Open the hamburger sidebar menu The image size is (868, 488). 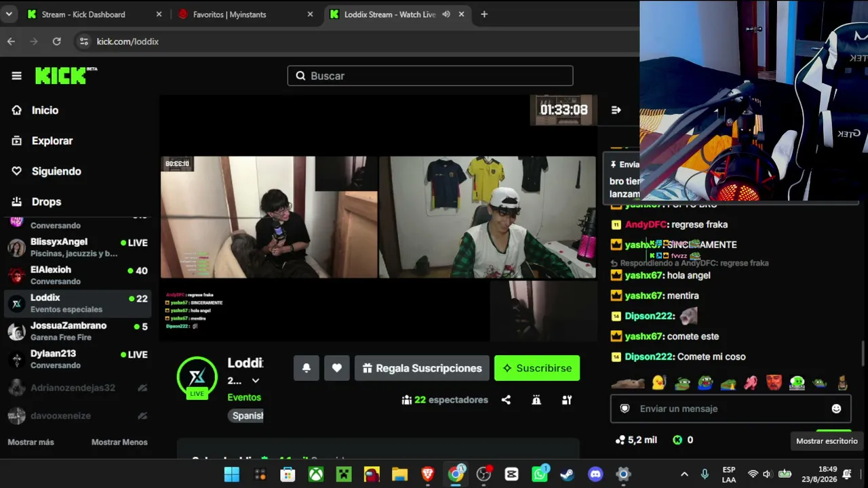16,76
